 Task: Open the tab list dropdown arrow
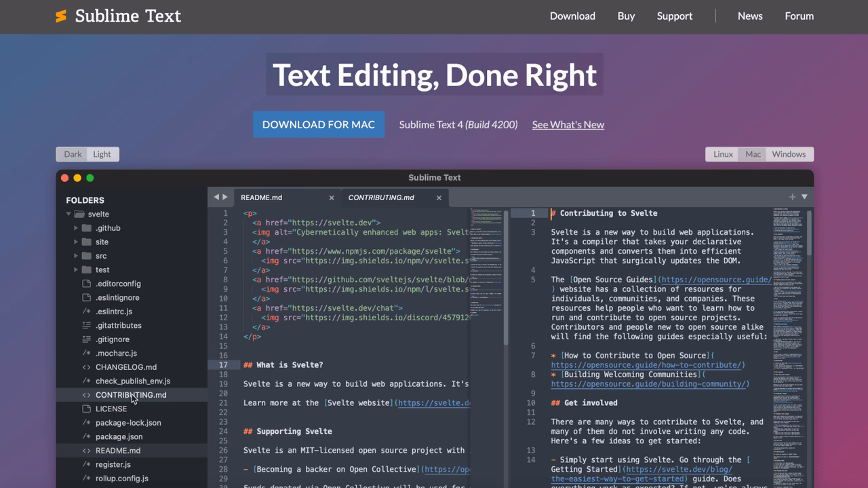[804, 197]
